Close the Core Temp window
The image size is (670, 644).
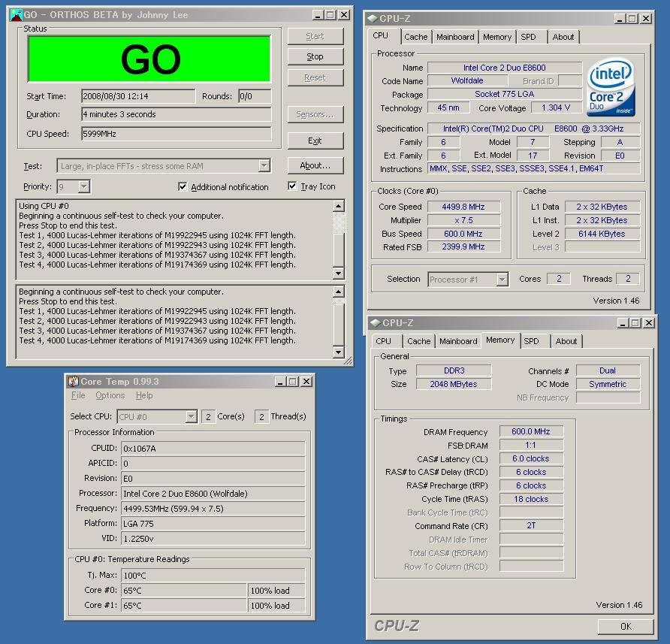pyautogui.click(x=306, y=382)
